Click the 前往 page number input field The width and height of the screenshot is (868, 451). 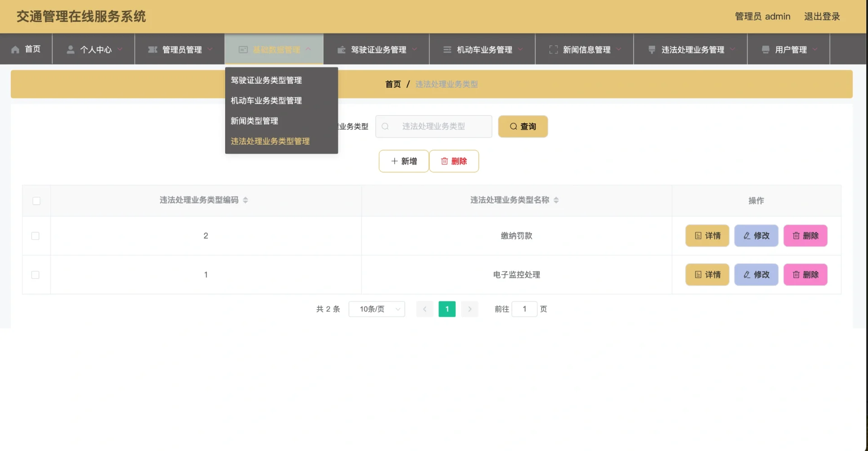click(x=524, y=309)
